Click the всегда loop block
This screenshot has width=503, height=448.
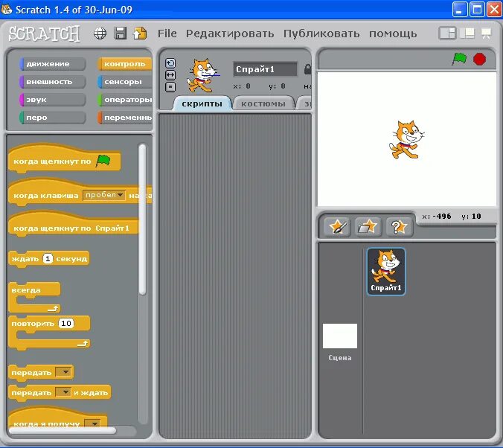point(34,297)
